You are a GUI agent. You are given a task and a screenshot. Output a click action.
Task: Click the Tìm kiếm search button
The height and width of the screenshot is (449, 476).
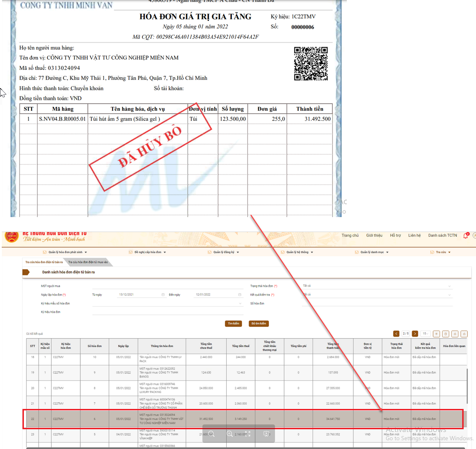[234, 324]
